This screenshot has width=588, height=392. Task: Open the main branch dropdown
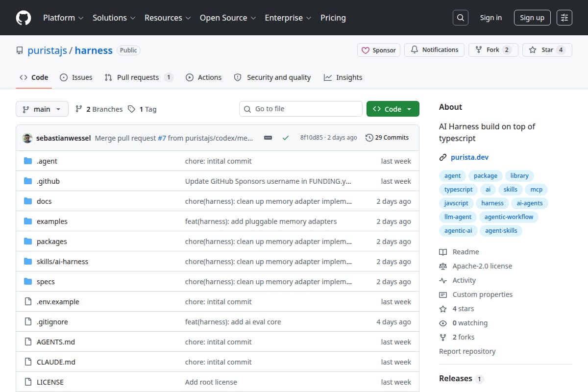42,109
